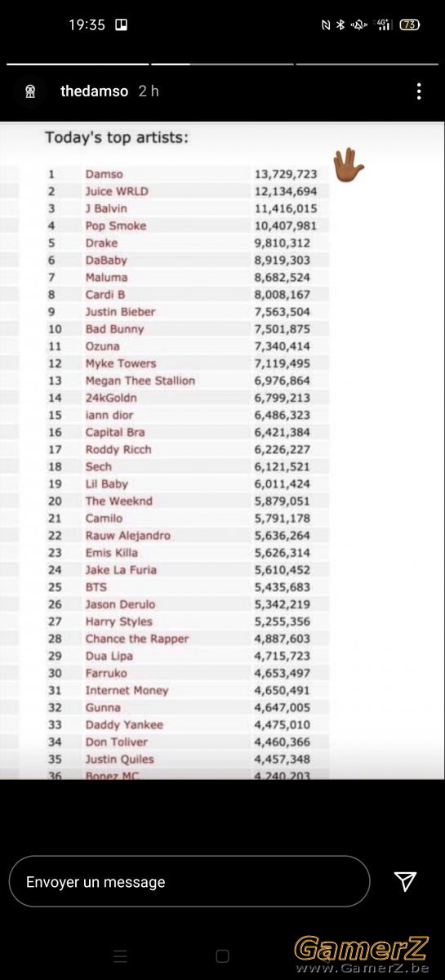The height and width of the screenshot is (980, 445).
Task: Tap the Vulcan salute hand emoji sticker
Action: 348,165
